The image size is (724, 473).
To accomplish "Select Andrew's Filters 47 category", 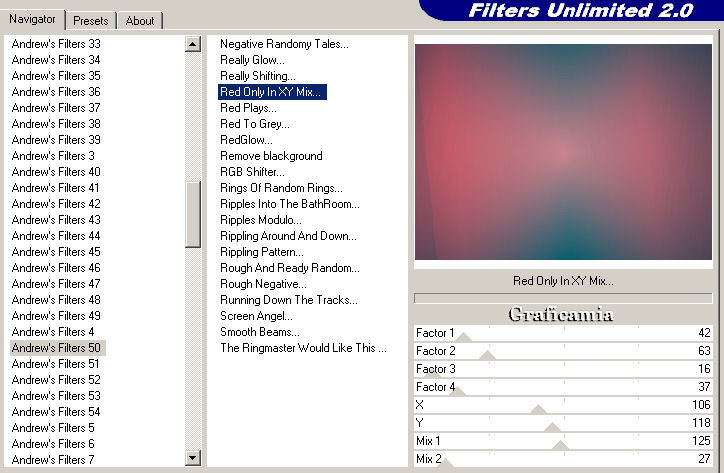I will click(x=56, y=284).
